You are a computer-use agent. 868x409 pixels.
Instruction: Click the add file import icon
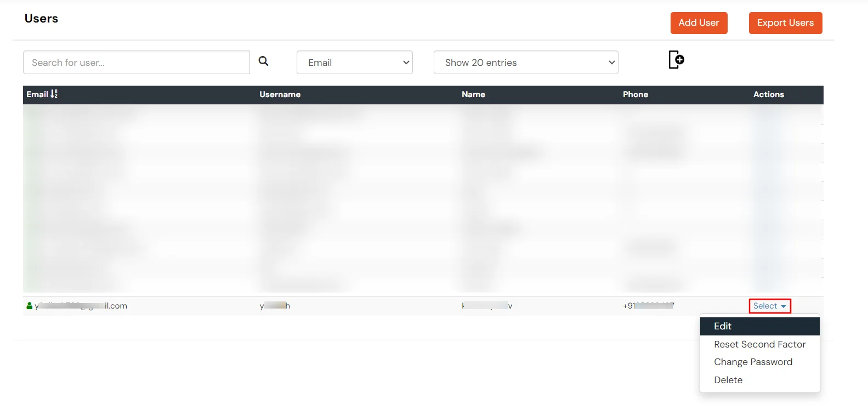(676, 59)
